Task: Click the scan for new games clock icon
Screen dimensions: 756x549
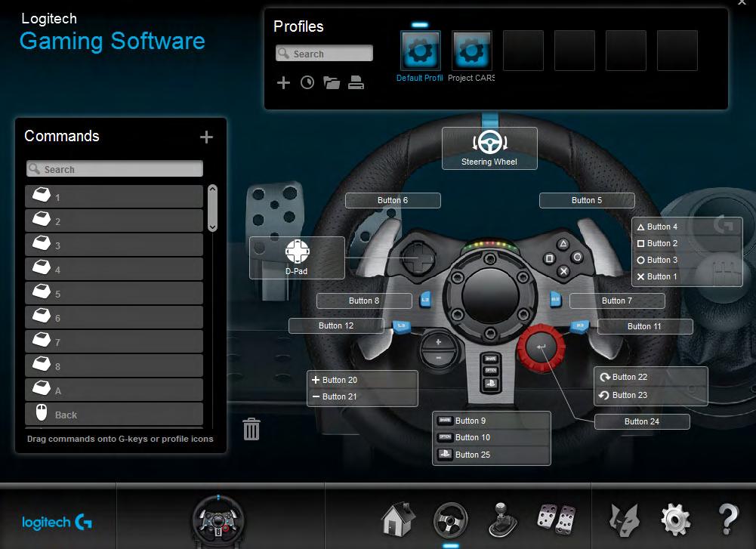Action: [x=307, y=83]
